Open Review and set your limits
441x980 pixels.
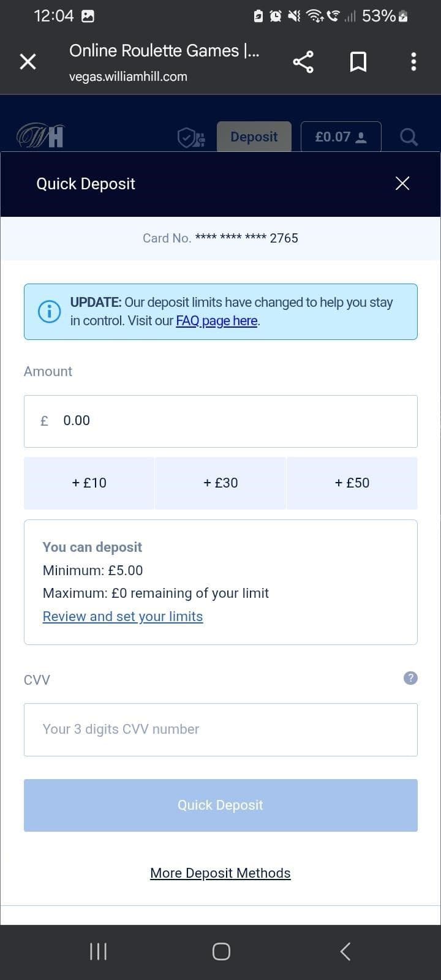(123, 616)
